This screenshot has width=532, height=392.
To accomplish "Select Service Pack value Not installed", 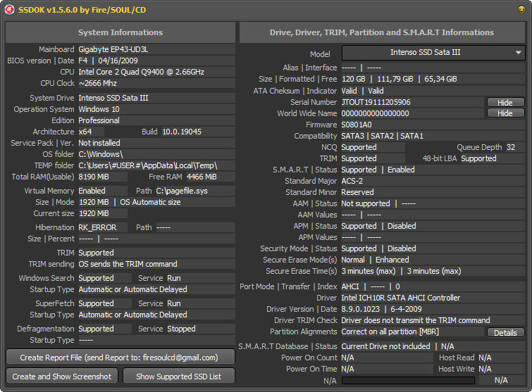I will click(99, 143).
